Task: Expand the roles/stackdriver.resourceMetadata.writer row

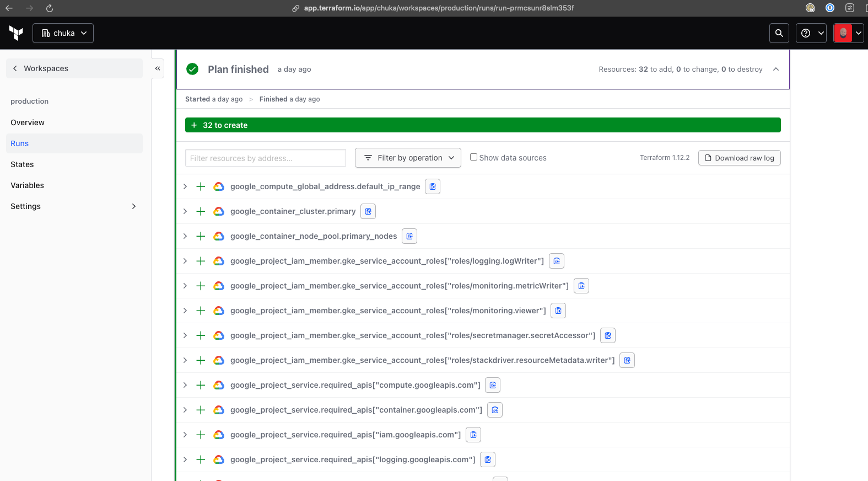Action: click(x=185, y=360)
